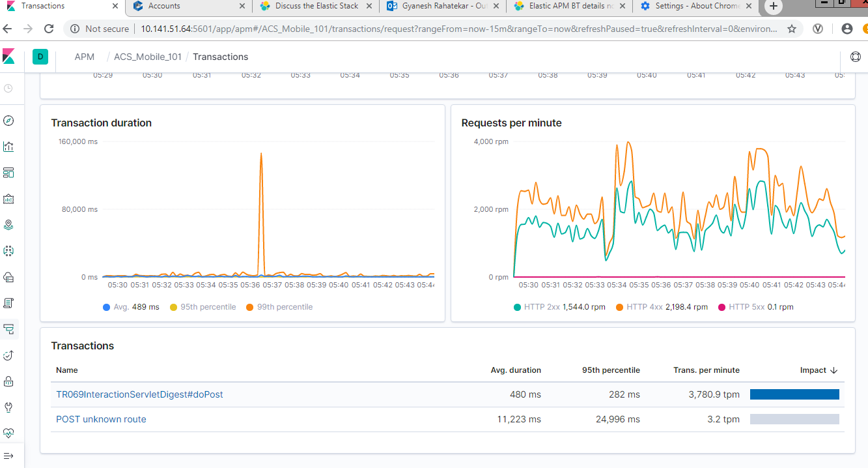Open SIEM from the lock icon
The image size is (868, 468).
[x=8, y=381]
